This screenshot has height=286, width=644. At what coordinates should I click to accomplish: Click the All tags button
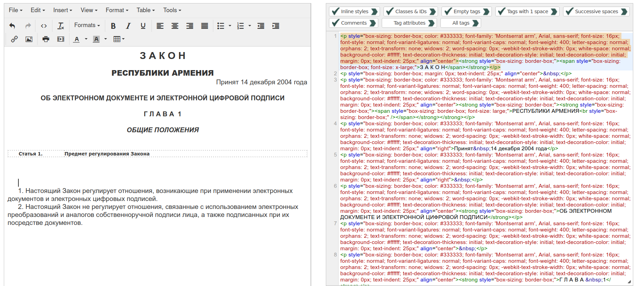[461, 23]
